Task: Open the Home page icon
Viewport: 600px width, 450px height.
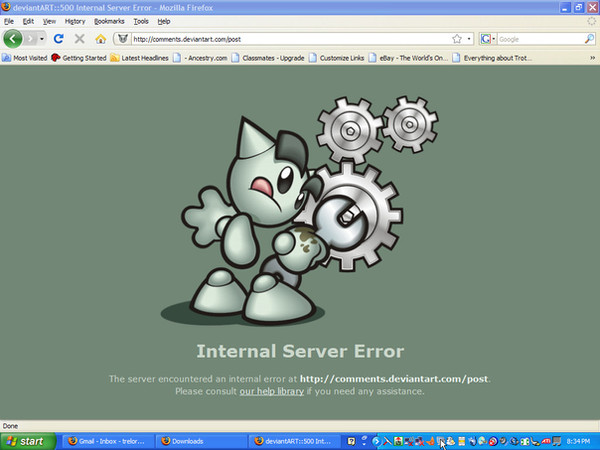Action: (x=101, y=39)
